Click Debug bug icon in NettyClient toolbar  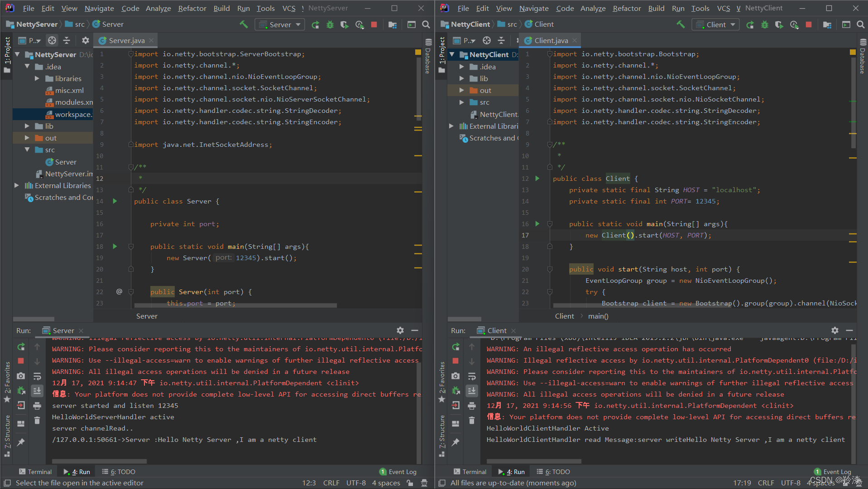(x=765, y=24)
